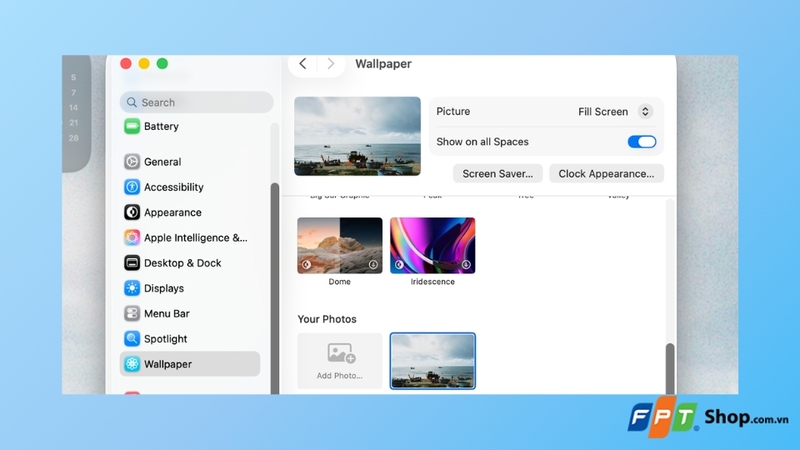Select Wallpaper in the sidebar
800x450 pixels.
[190, 364]
